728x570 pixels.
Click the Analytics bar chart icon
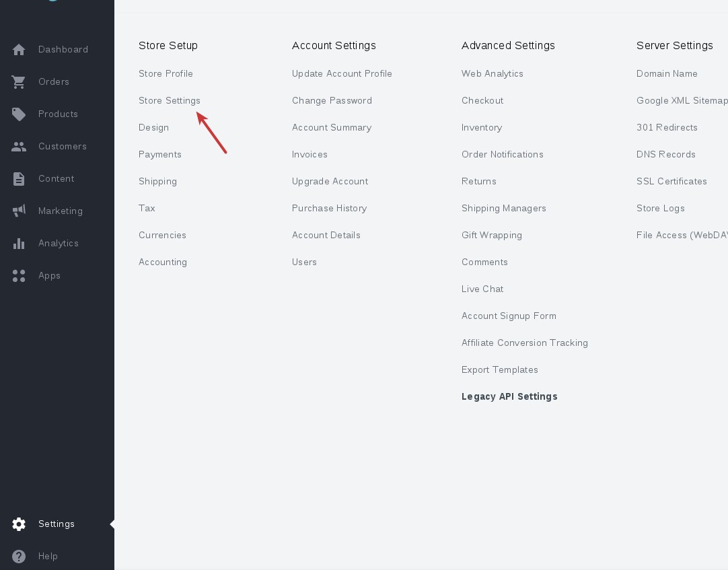pyautogui.click(x=19, y=244)
